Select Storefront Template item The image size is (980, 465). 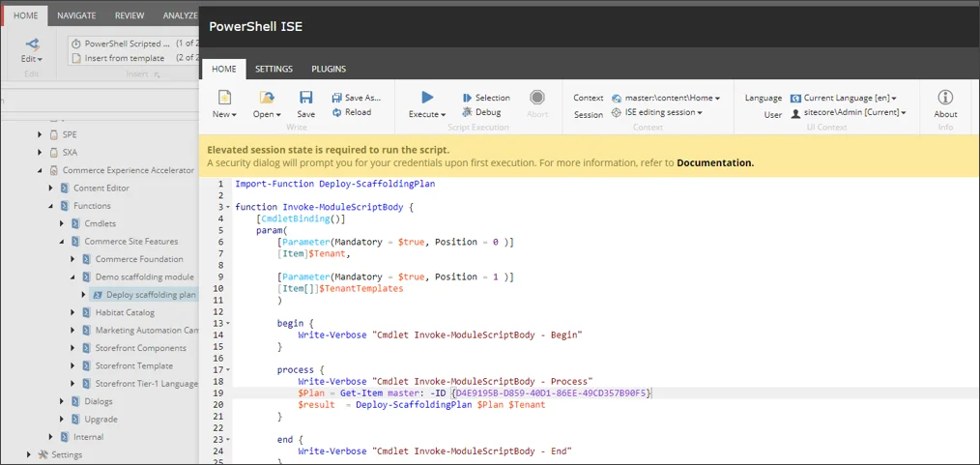tap(134, 365)
